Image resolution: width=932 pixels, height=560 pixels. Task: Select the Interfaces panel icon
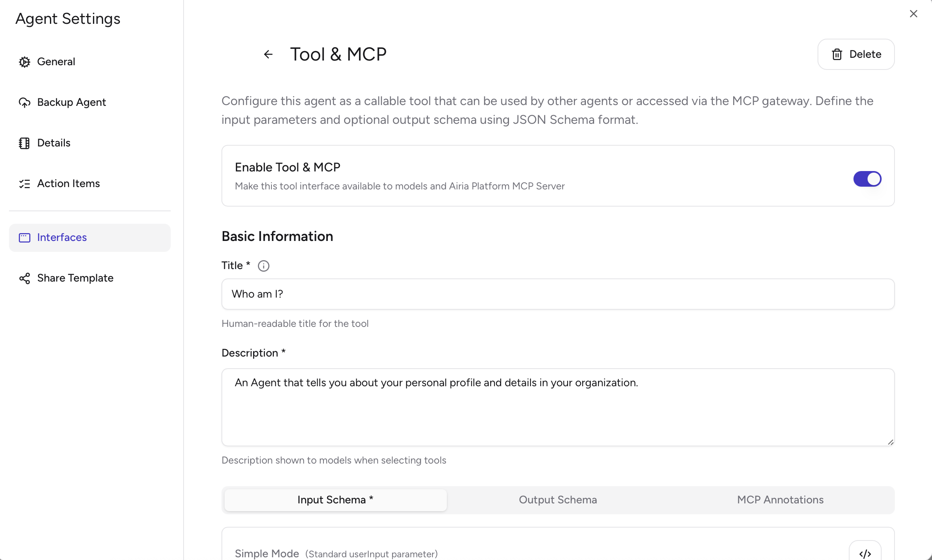point(24,237)
